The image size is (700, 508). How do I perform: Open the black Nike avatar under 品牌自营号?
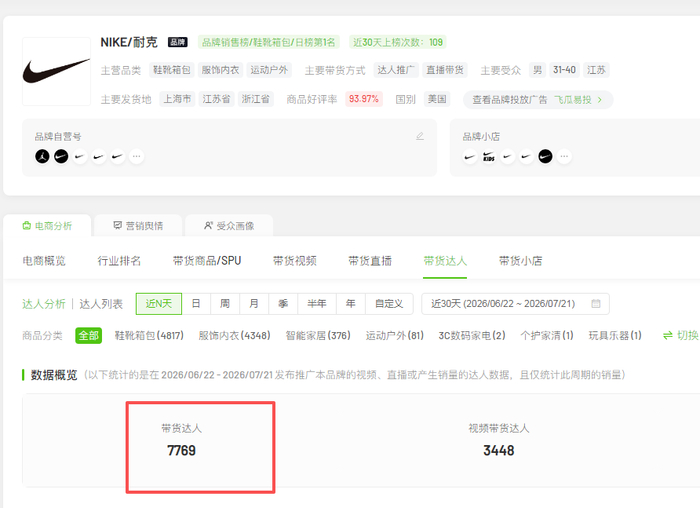point(61,156)
